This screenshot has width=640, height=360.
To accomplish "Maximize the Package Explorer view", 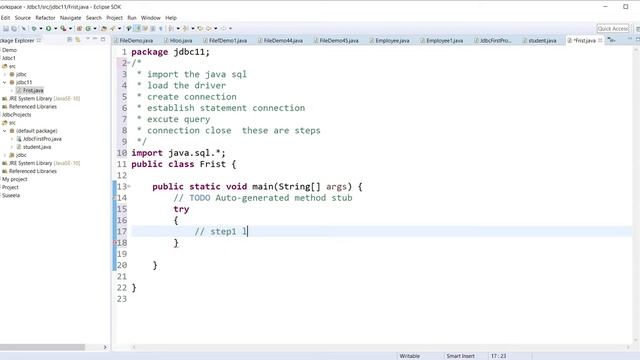I will pos(103,40).
